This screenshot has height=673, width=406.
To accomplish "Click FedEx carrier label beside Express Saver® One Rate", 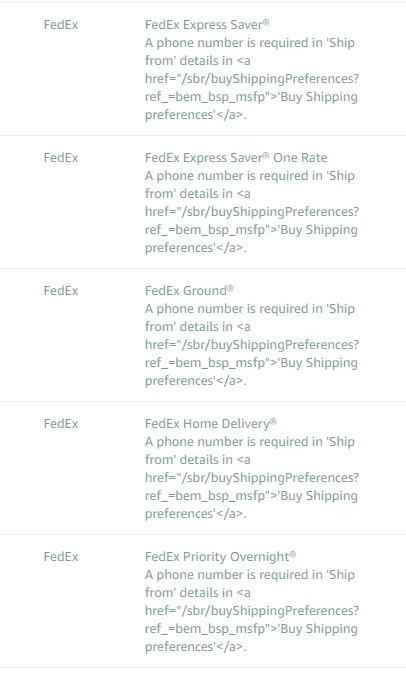I will tap(61, 158).
